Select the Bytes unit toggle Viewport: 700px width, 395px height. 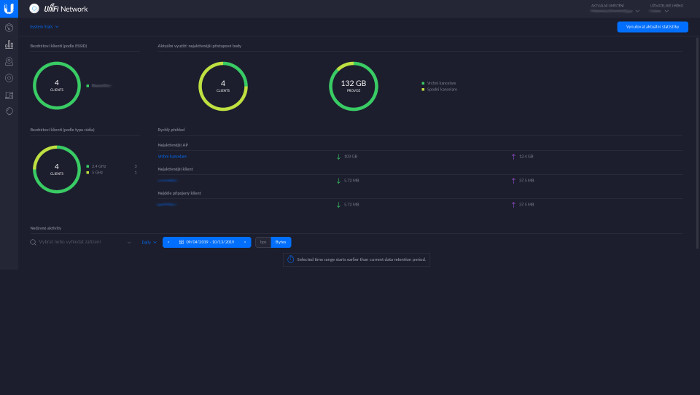[x=281, y=242]
